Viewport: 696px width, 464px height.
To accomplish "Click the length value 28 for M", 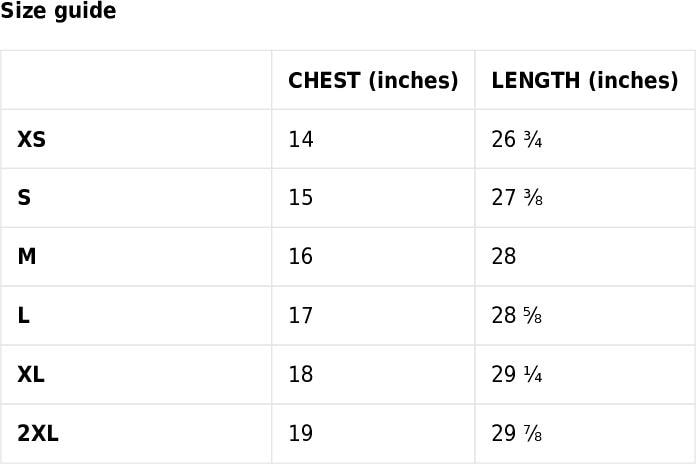I will coord(504,256).
